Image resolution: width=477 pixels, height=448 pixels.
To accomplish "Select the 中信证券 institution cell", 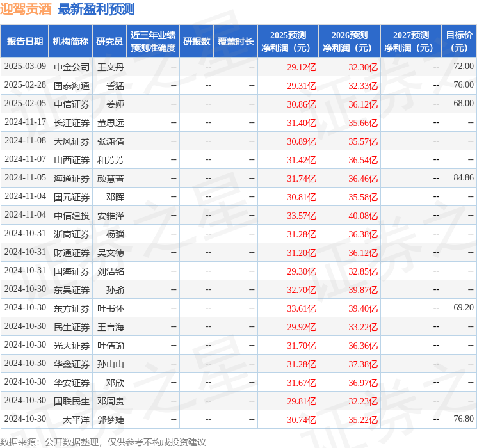I will point(72,104).
